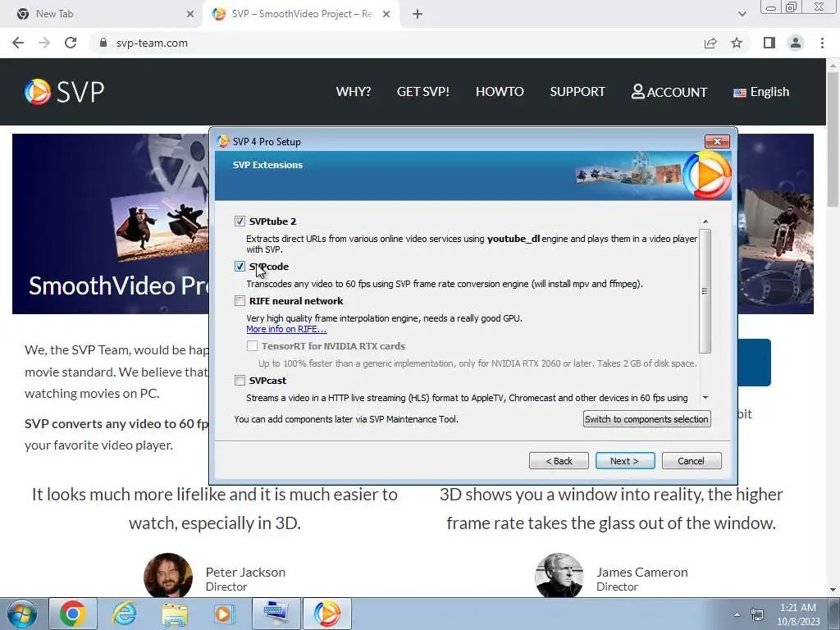
Task: Uncheck the SVPcode checkbox
Action: click(x=240, y=267)
